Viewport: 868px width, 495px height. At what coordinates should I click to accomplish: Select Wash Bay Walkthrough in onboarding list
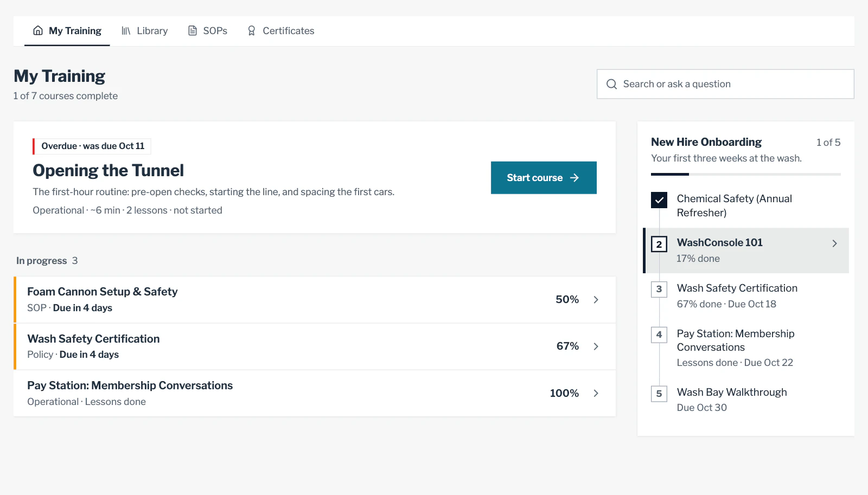(746, 399)
